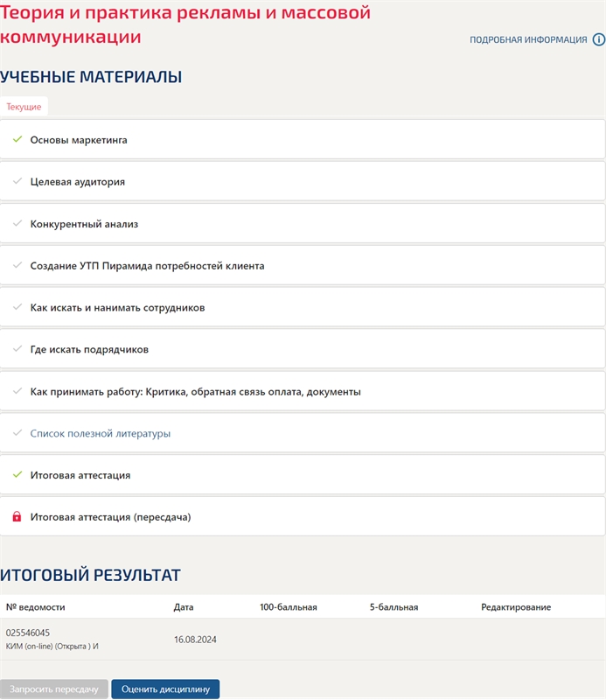The image size is (606, 700).
Task: Click the Запросить пересдачу button
Action: click(x=54, y=689)
